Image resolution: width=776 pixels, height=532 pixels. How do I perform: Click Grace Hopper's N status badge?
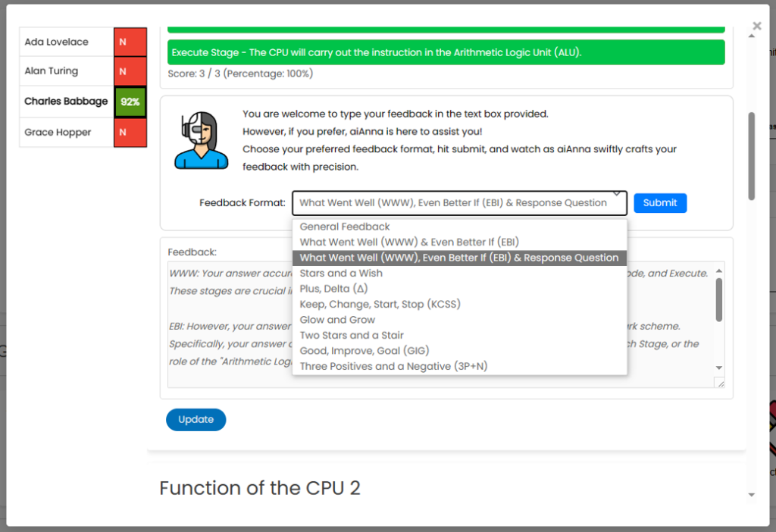130,132
